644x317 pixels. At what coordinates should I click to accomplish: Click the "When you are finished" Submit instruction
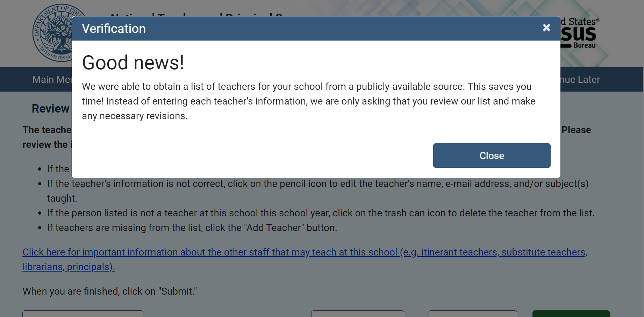pos(110,291)
